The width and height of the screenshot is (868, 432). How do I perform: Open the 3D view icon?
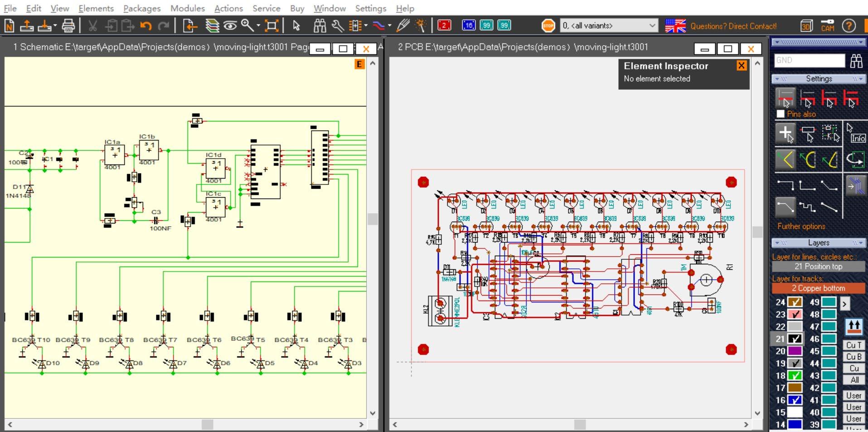click(806, 26)
